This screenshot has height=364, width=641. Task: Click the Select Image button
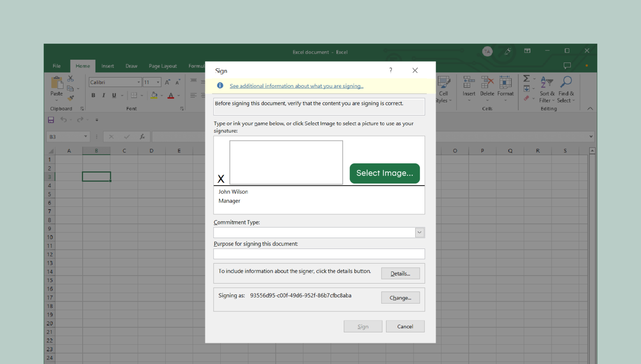[x=384, y=173]
